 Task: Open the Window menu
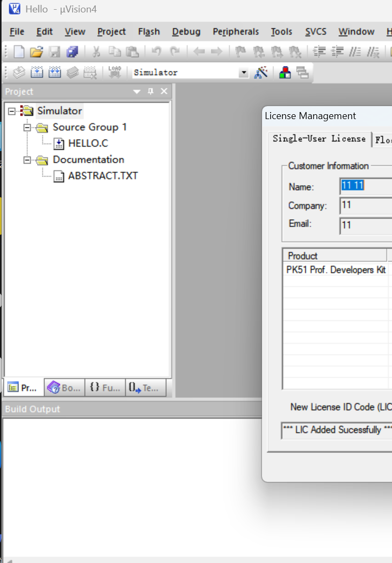click(356, 31)
